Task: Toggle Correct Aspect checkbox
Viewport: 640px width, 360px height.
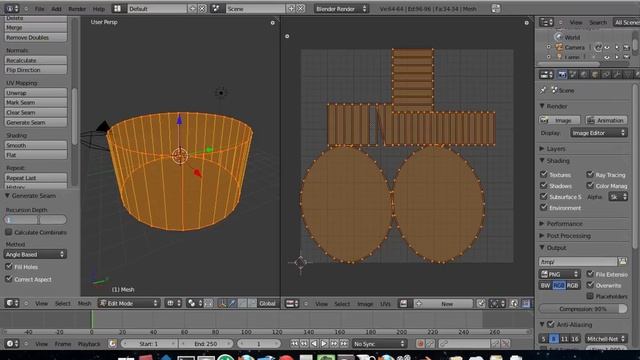Action: (x=9, y=279)
